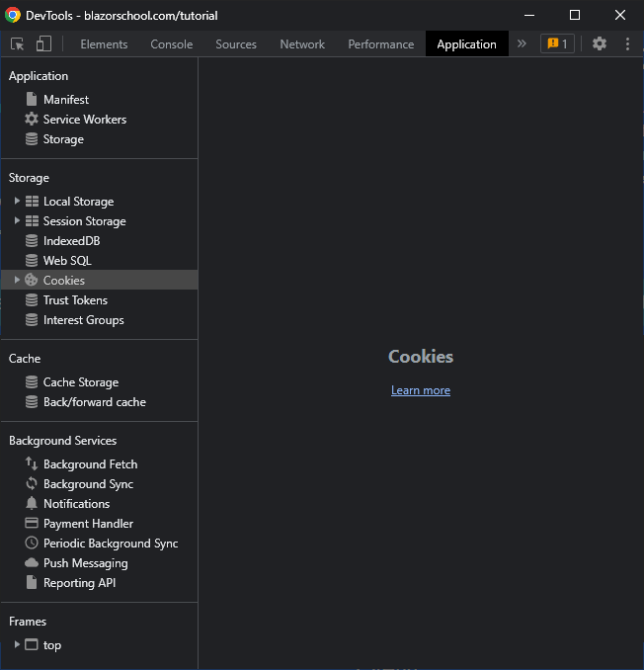Screen dimensions: 644x670
Task: Open the Manifest file icon item
Action: pyautogui.click(x=32, y=100)
